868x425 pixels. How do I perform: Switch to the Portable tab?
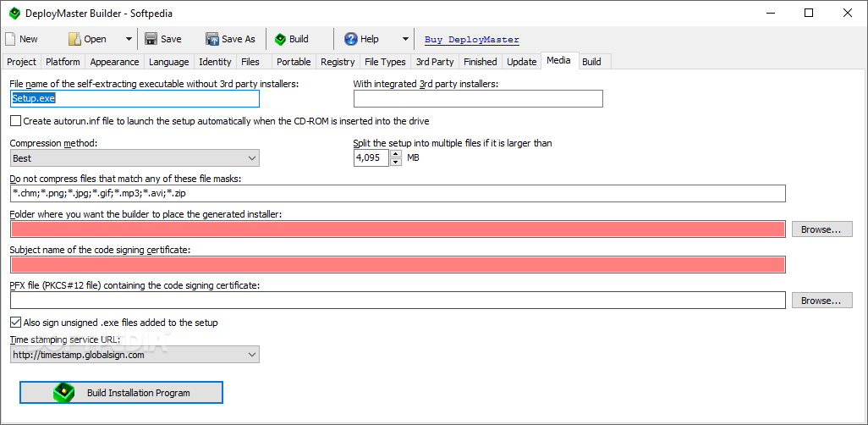[294, 62]
